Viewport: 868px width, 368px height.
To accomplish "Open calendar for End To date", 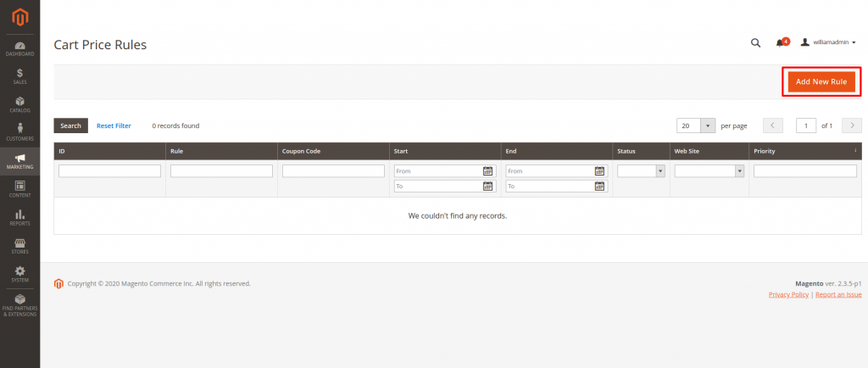I will (x=599, y=187).
